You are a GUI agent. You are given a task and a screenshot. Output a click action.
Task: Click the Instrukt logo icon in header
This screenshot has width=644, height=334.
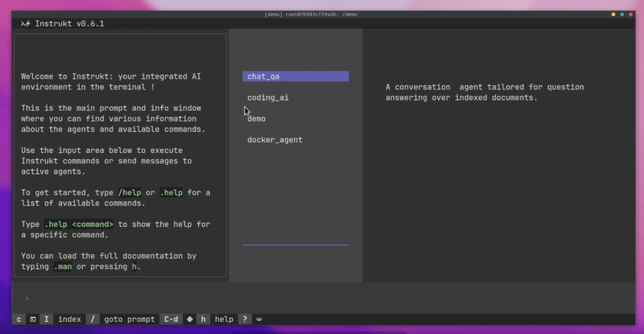[x=26, y=23]
